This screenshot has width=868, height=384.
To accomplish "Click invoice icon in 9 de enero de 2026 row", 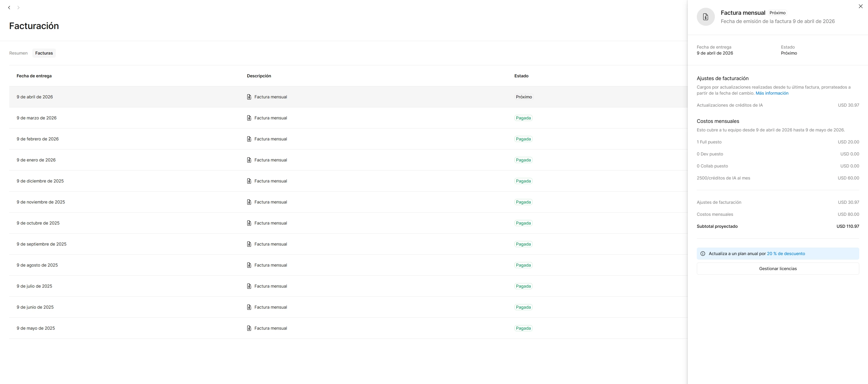I will pyautogui.click(x=249, y=160).
